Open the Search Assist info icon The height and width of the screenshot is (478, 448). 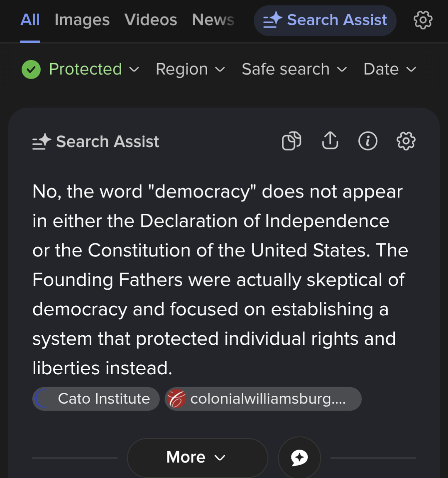[x=368, y=141]
